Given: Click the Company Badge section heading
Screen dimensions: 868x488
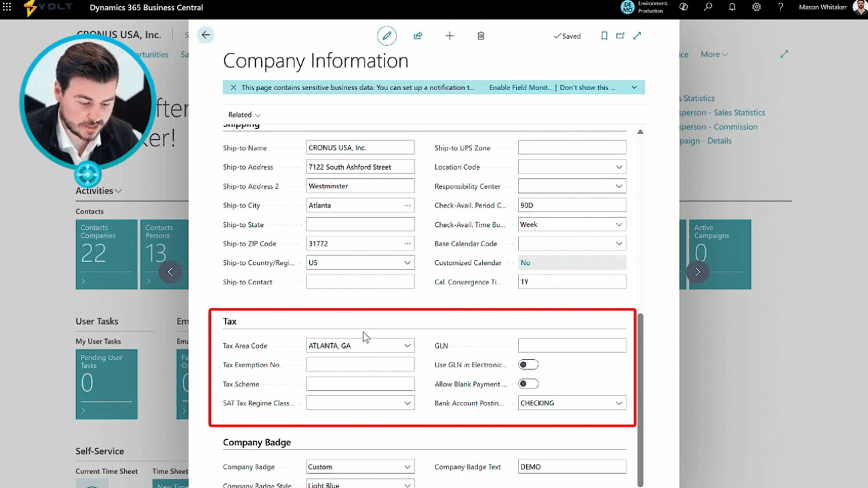Looking at the screenshot, I should (257, 443).
